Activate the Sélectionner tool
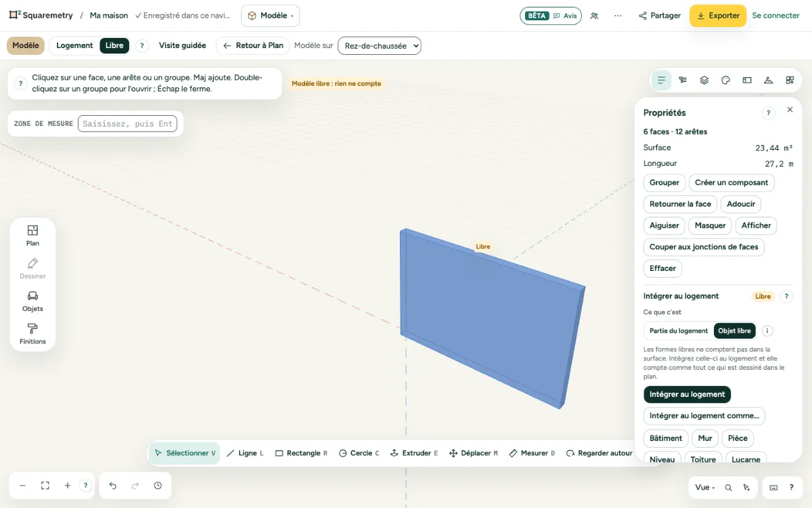This screenshot has width=812, height=508. [x=185, y=453]
